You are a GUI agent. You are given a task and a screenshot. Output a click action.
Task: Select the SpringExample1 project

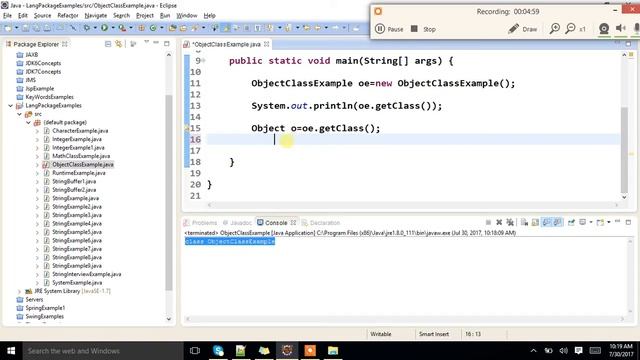coord(45,308)
